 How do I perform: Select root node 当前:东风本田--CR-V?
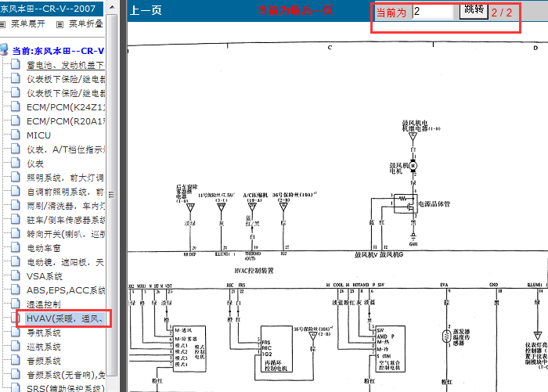pyautogui.click(x=59, y=51)
